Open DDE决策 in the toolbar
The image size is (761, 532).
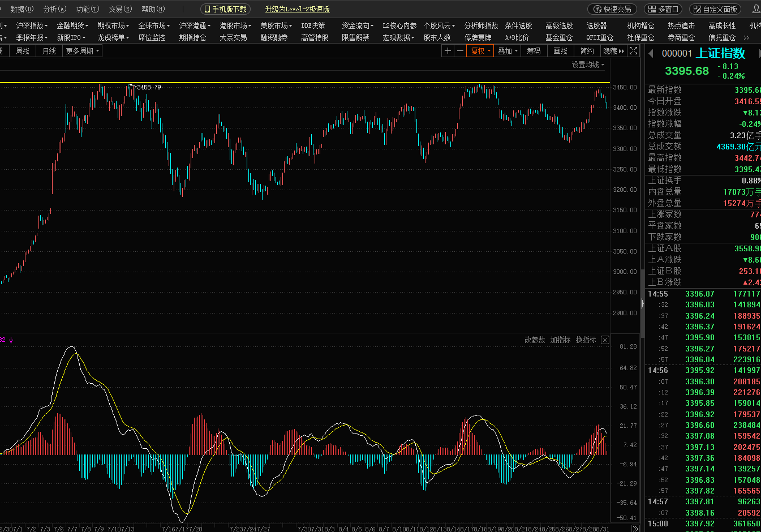313,25
